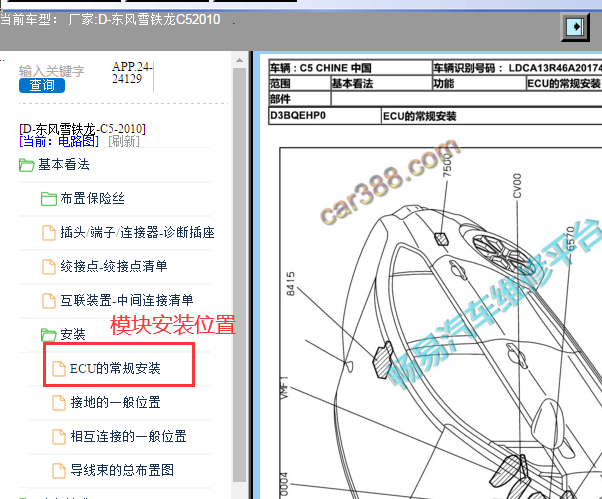Click the 6570 component label on diagram
This screenshot has height=499, width=602.
571,239
